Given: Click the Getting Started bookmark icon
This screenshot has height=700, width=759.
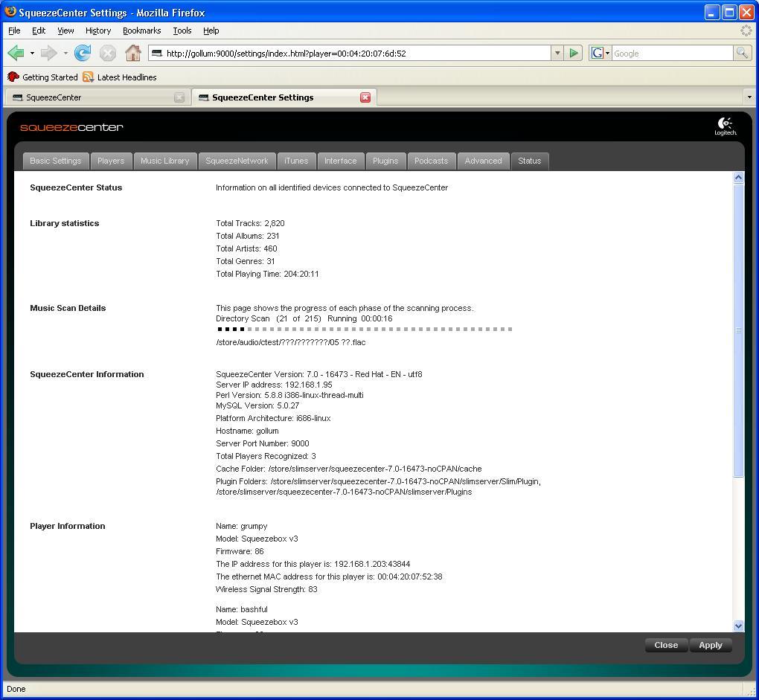Looking at the screenshot, I should (x=13, y=77).
